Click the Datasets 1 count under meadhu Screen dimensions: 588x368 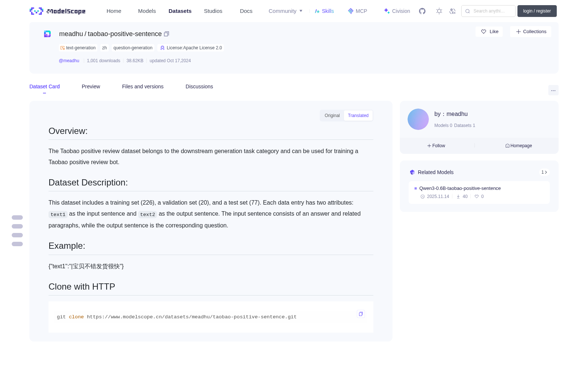point(465,125)
